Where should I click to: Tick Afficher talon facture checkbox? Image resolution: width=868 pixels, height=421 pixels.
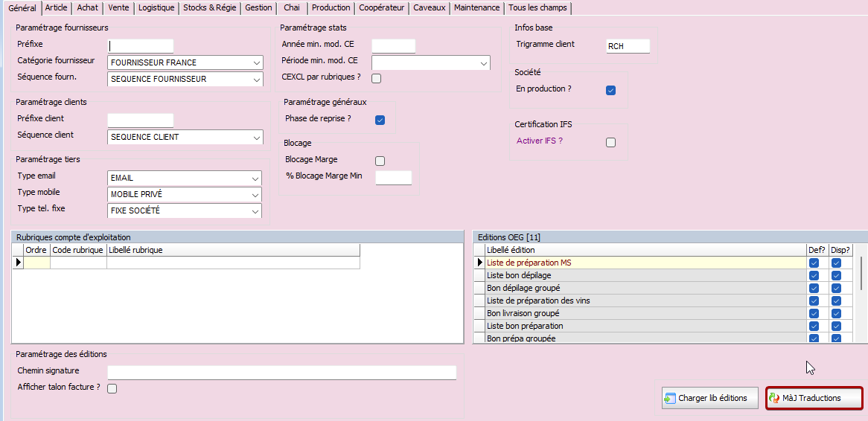click(x=112, y=388)
